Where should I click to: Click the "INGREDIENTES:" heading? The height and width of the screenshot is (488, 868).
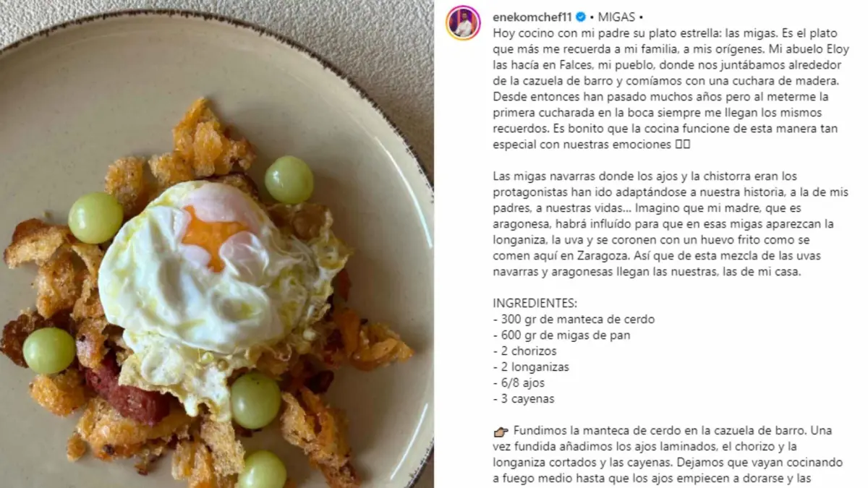[x=535, y=303]
